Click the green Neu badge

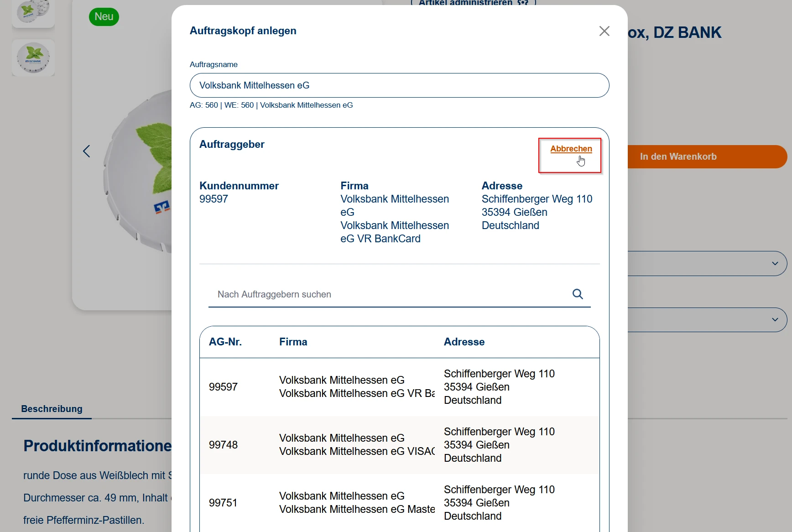pos(104,17)
